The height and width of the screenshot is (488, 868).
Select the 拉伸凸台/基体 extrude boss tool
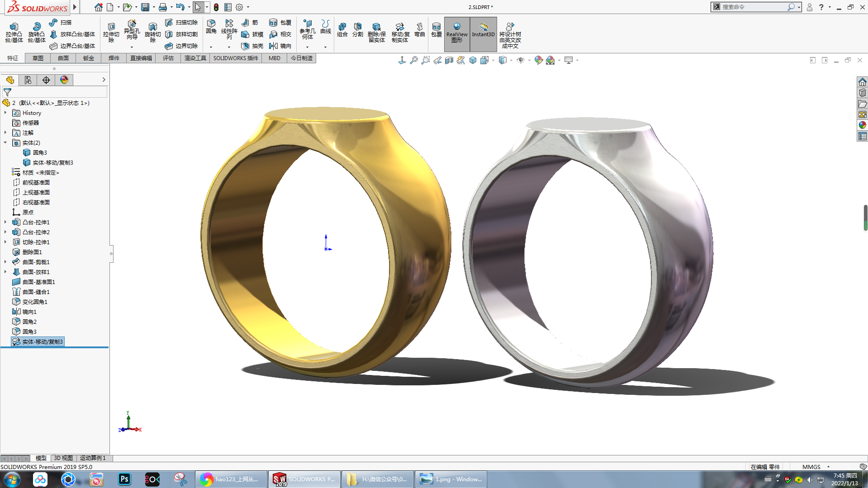[x=14, y=33]
